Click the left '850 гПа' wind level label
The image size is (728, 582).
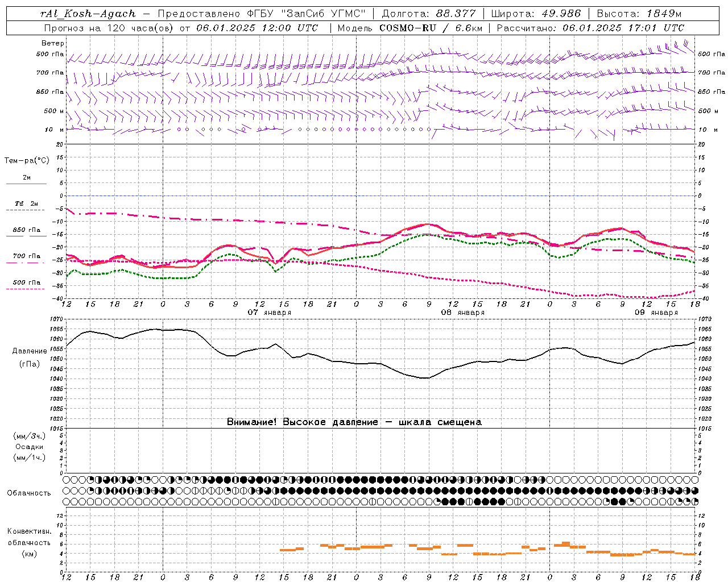coord(49,92)
